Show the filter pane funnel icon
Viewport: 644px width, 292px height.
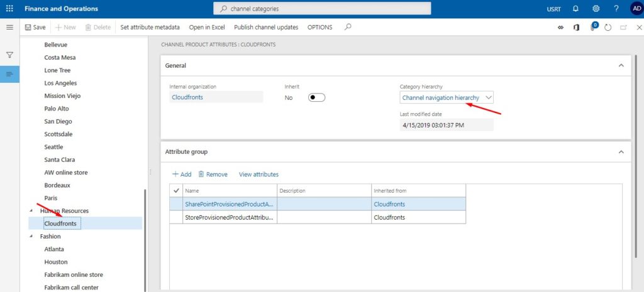pos(10,55)
